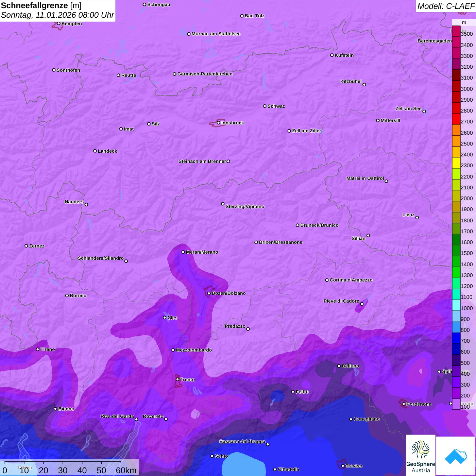
Task: Click the "Sterzing/Vipiteno" label
Action: [x=245, y=206]
